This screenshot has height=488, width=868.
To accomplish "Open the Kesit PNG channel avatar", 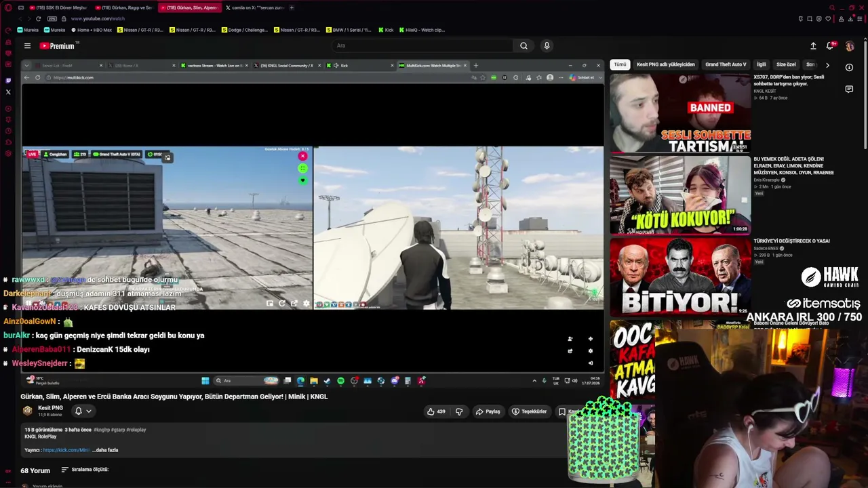I will click(x=28, y=411).
